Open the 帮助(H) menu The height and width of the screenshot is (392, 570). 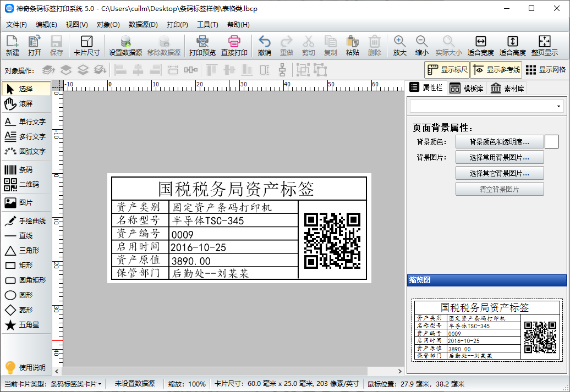coord(238,25)
